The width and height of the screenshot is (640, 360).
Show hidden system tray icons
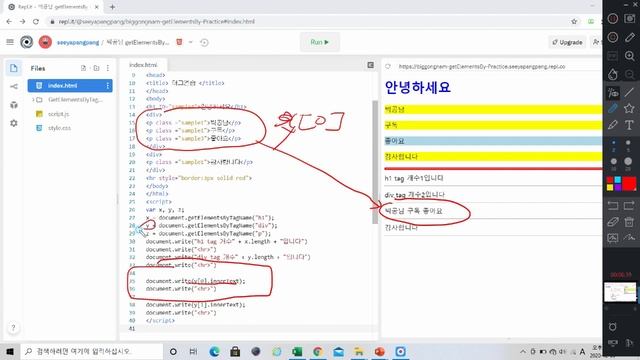click(x=522, y=351)
